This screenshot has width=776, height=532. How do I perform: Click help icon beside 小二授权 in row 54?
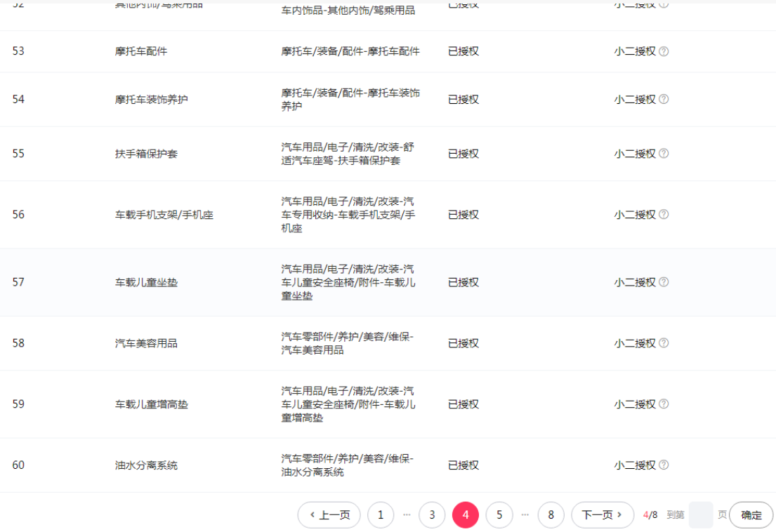click(x=664, y=100)
